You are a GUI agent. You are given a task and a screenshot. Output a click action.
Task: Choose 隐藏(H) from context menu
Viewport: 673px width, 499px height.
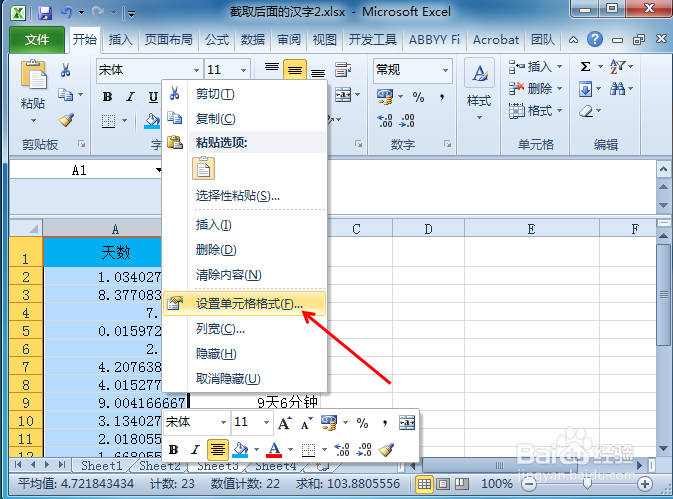tap(244, 354)
